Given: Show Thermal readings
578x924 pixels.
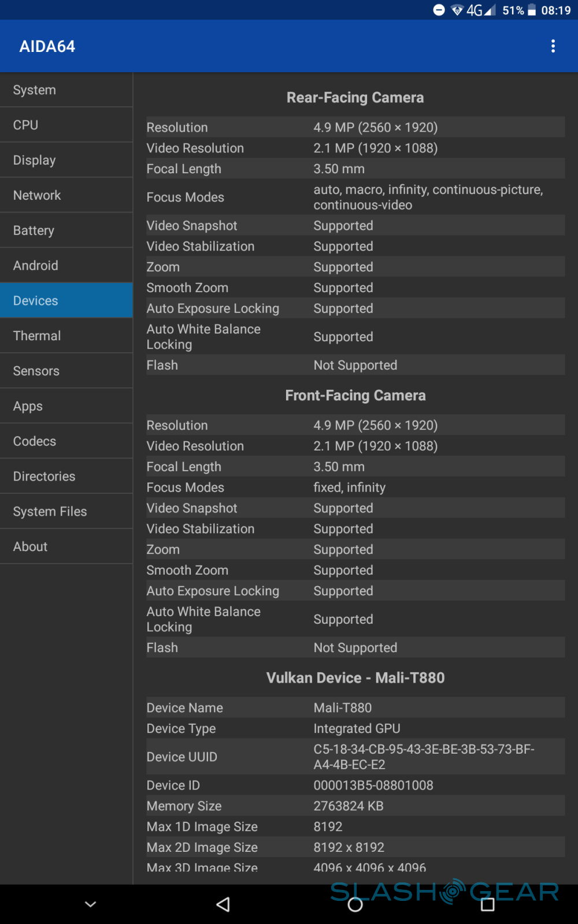Looking at the screenshot, I should [x=66, y=336].
